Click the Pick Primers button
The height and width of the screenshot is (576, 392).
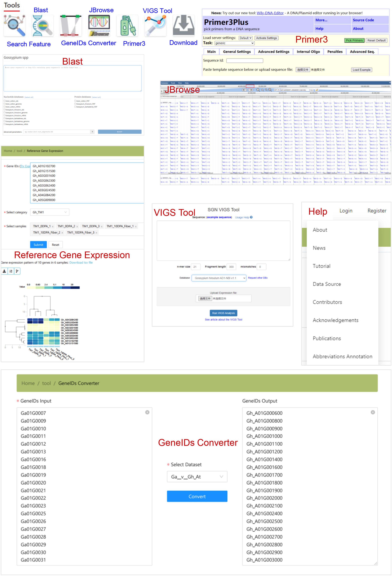tap(354, 40)
